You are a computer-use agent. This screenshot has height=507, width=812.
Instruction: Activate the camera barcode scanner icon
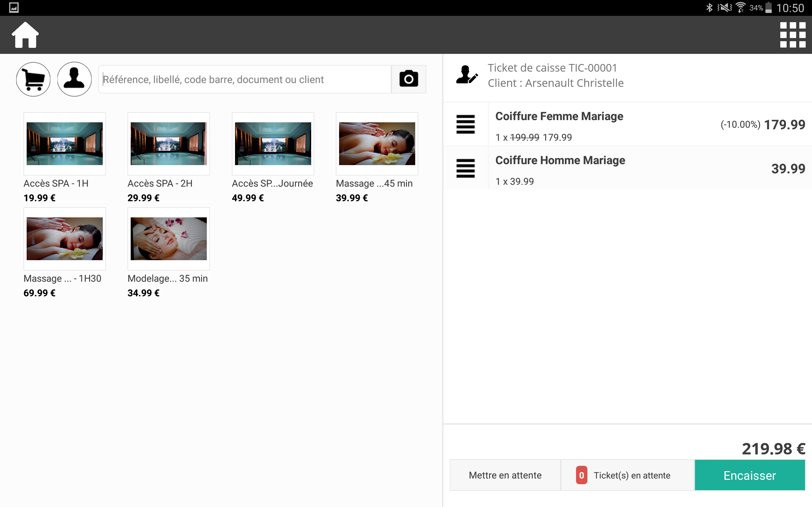click(409, 79)
